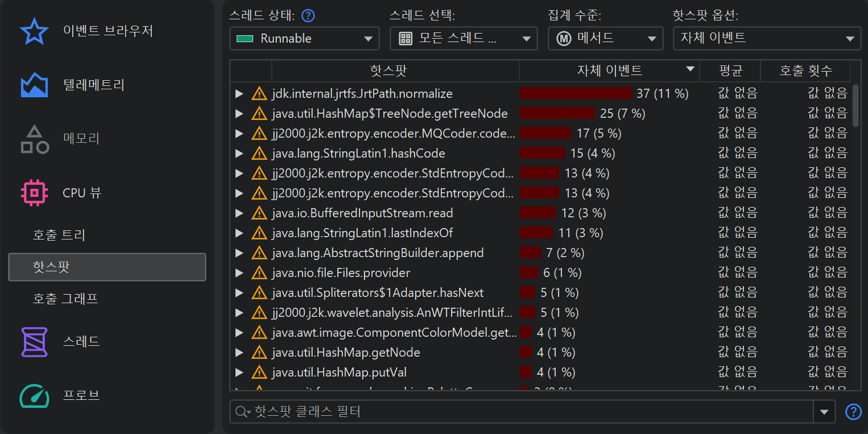868x434 pixels.
Task: Click the CPU 뷰 chip icon
Action: click(x=34, y=193)
